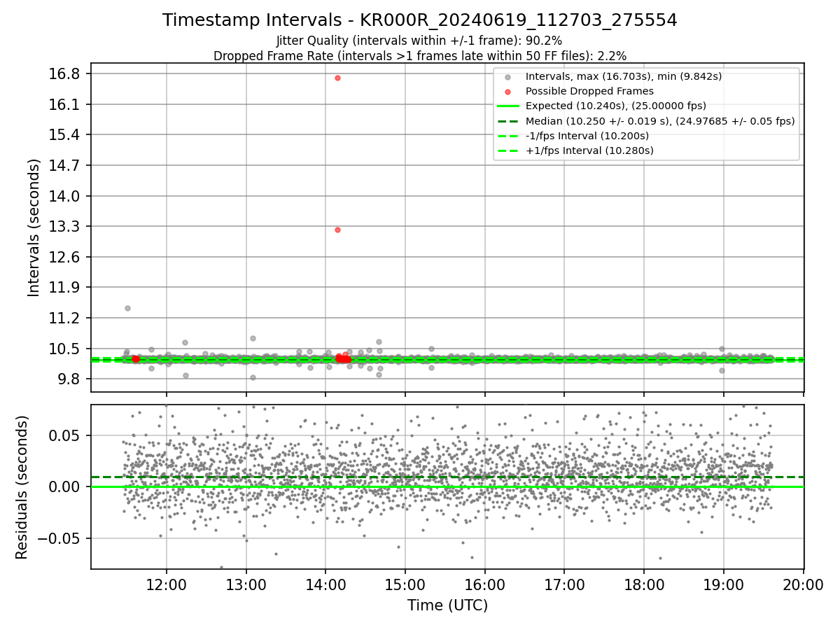The image size is (840, 630).
Task: Select the Dropped Frame Rate 2.2% subtitle line
Action: 420,55
